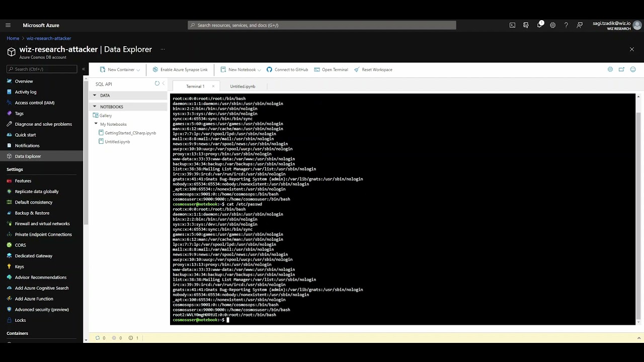Open Firewall and virtual networks
The width and height of the screenshot is (644, 362).
[42, 224]
